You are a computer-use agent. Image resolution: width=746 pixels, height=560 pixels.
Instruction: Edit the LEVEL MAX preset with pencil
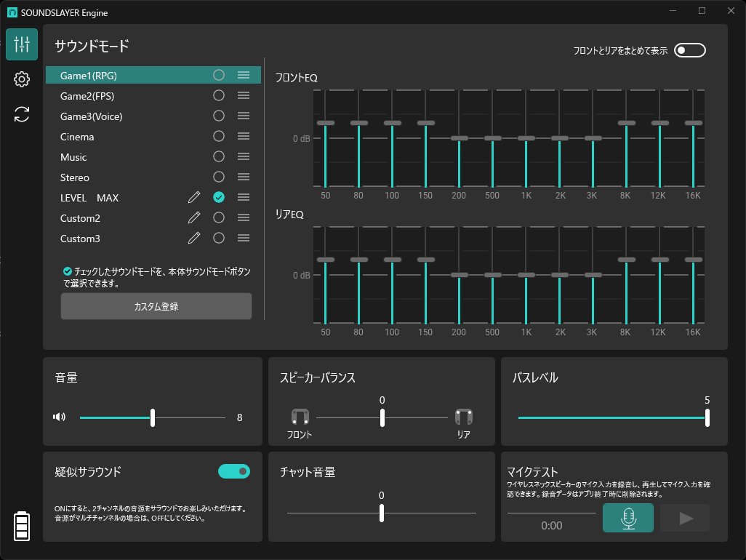[x=194, y=197]
